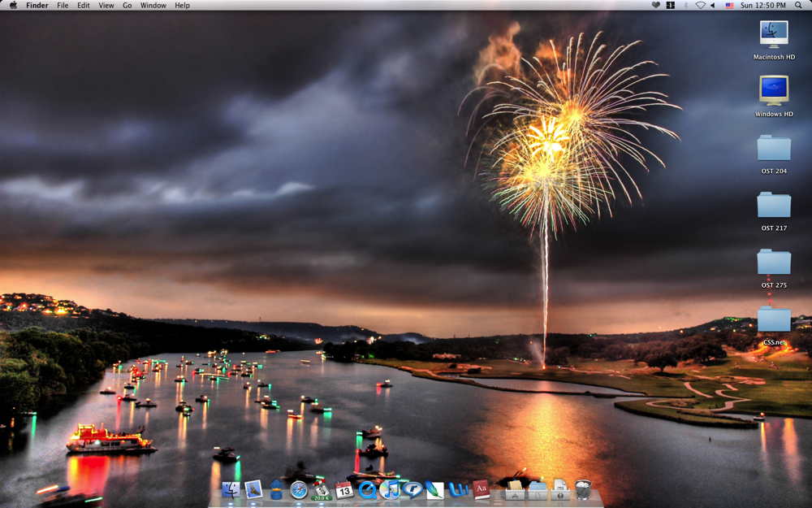Image resolution: width=812 pixels, height=508 pixels.
Task: Open the Dictionary app in dock
Action: [481, 489]
